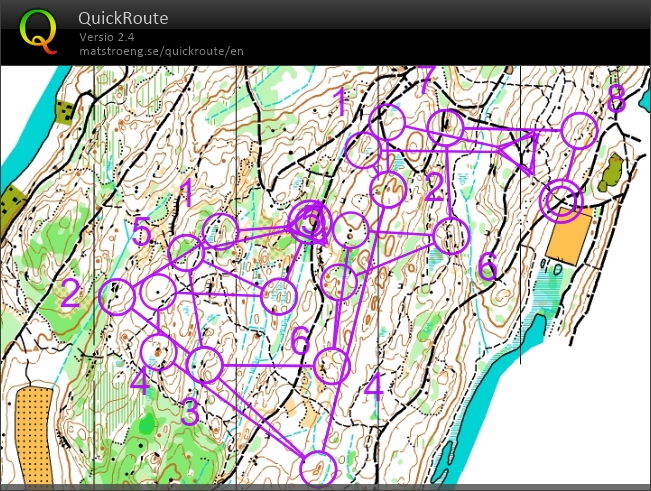Click the leftmost control circle beside the left number 2
The image size is (651, 491).
tap(118, 296)
